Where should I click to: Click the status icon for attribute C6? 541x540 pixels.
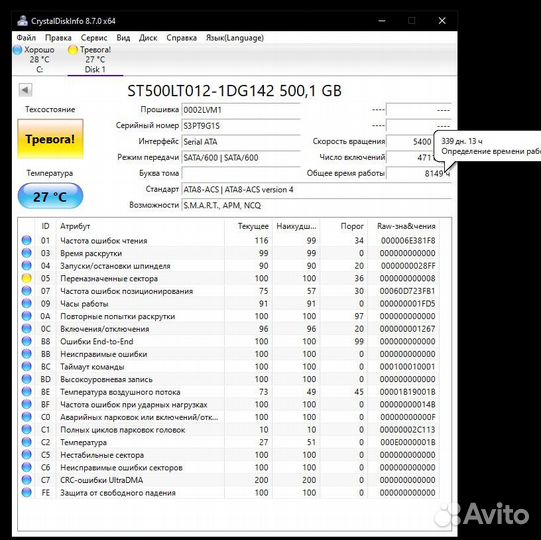point(27,467)
